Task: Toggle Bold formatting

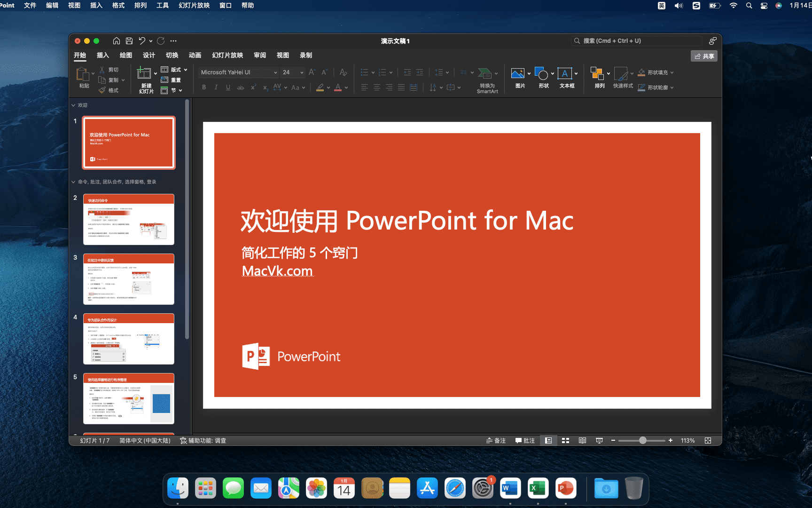Action: pos(204,87)
